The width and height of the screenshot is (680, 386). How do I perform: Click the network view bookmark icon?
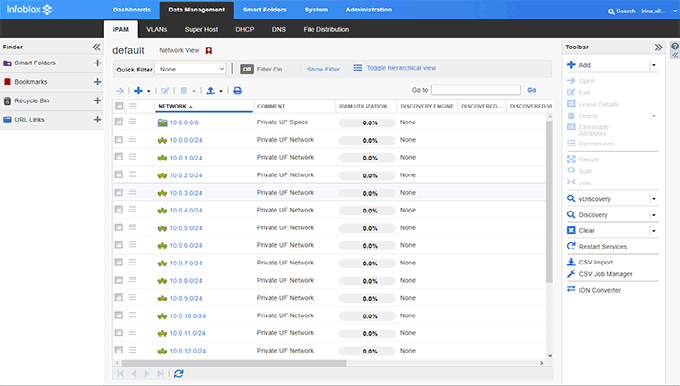[209, 51]
